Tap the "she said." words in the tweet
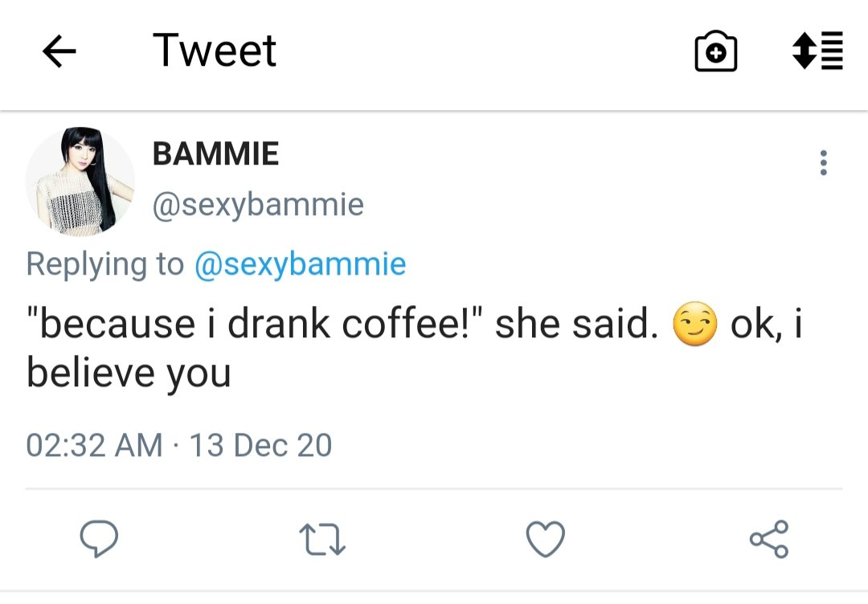868x604 pixels. [571, 325]
